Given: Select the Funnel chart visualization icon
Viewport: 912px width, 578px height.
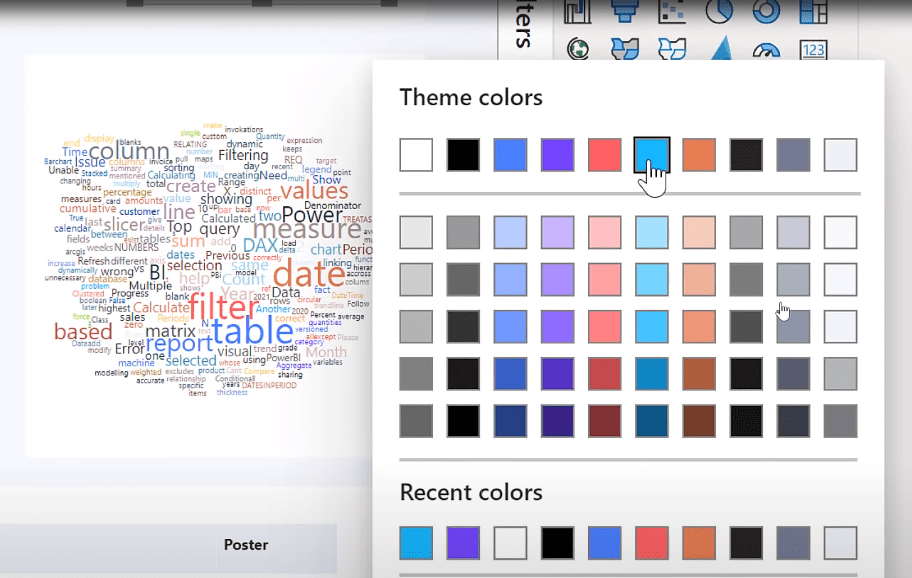Looking at the screenshot, I should point(625,11).
